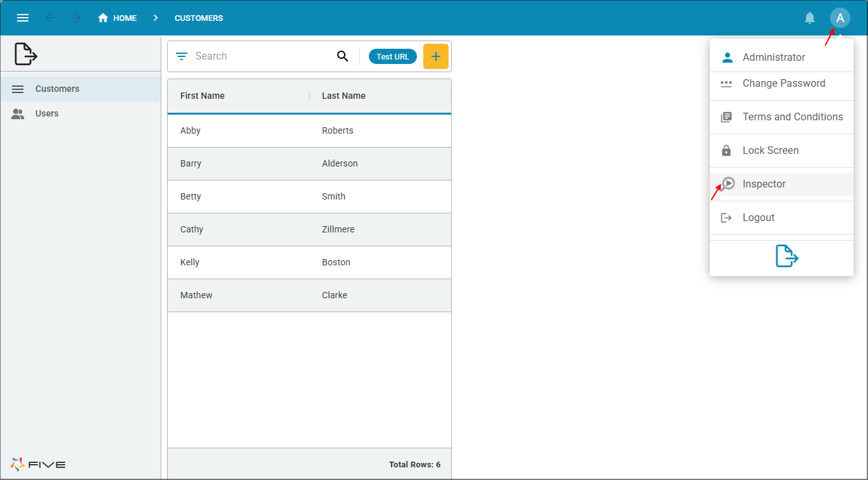Click the notifications bell icon
Image resolution: width=868 pixels, height=480 pixels.
[x=809, y=18]
